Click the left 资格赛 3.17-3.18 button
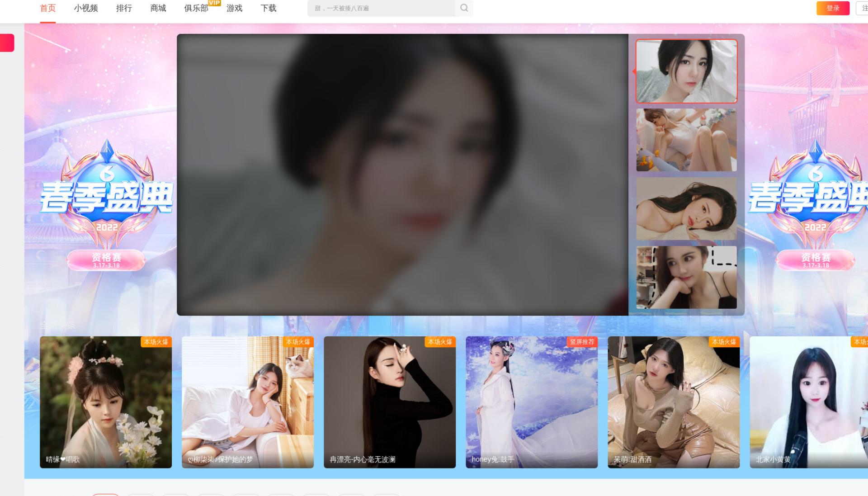Image resolution: width=868 pixels, height=496 pixels. [x=106, y=260]
